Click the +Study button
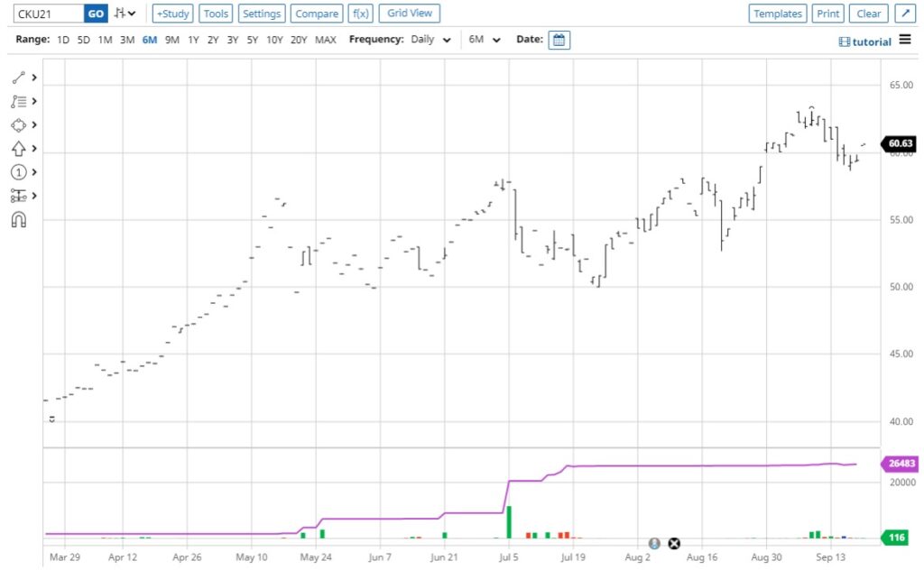Viewport: 924px width, 570px height. pos(172,13)
